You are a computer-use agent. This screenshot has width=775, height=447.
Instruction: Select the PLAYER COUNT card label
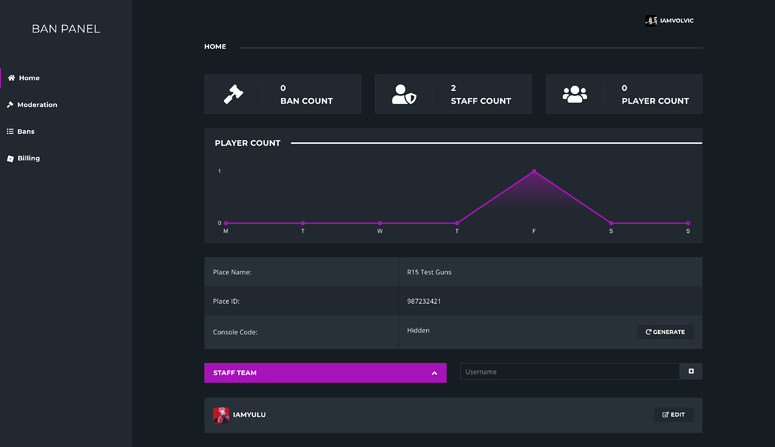point(655,101)
